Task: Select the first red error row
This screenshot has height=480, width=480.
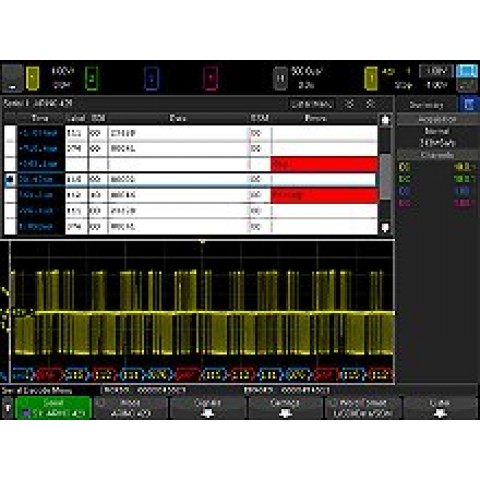Action: pyautogui.click(x=190, y=164)
